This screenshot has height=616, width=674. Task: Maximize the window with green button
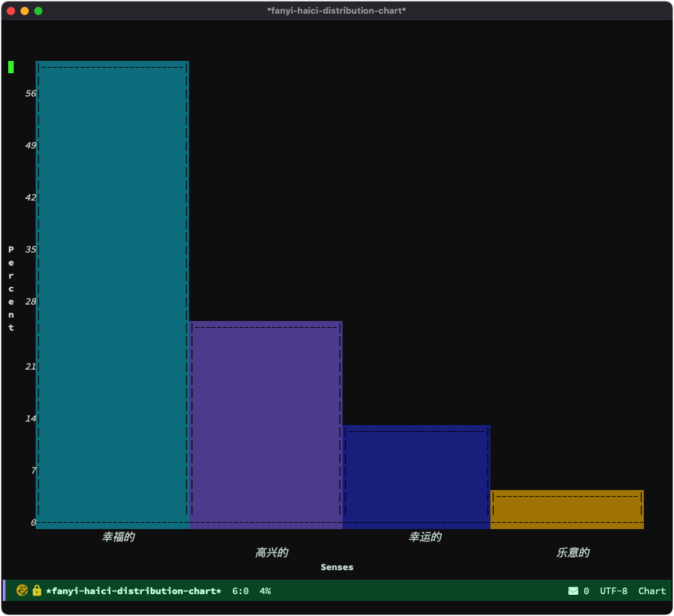tap(38, 11)
